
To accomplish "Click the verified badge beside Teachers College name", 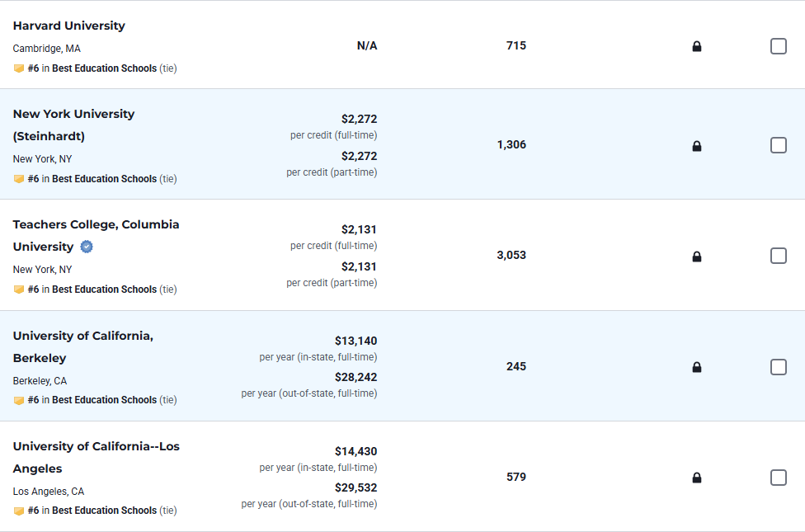I will click(87, 247).
